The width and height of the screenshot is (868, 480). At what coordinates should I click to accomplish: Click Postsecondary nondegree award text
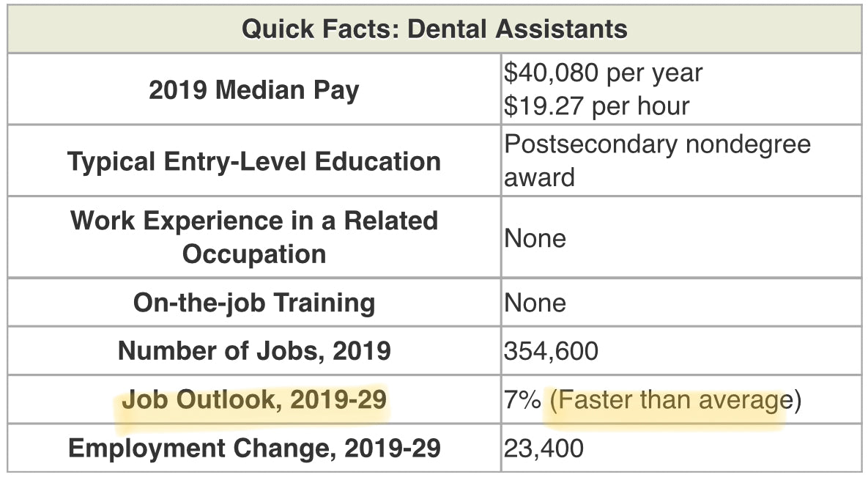pyautogui.click(x=657, y=160)
